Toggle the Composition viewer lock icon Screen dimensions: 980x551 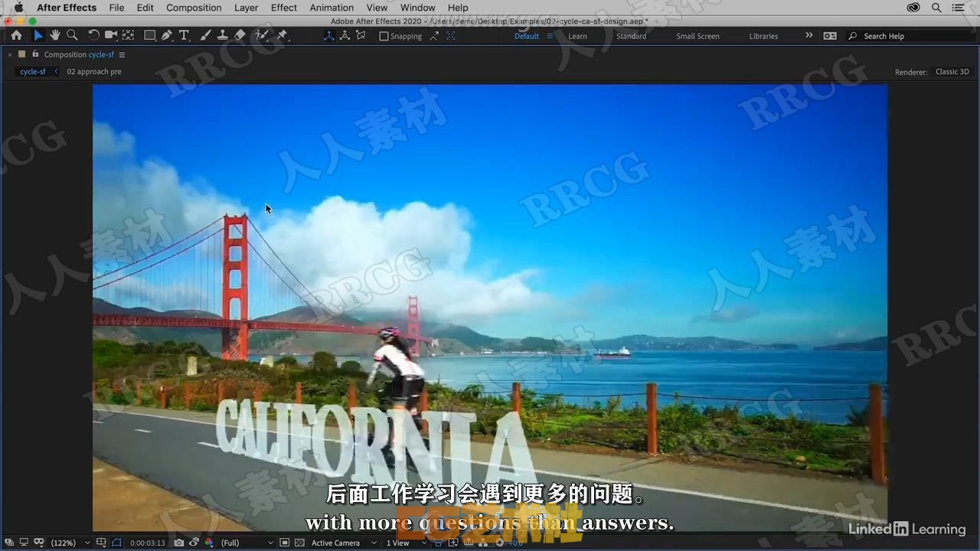34,54
